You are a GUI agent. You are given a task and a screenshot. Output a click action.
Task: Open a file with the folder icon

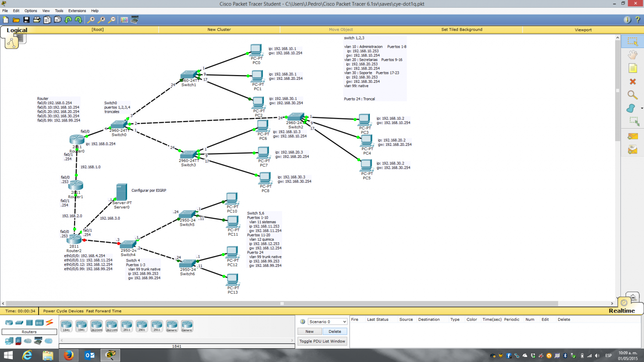16,20
